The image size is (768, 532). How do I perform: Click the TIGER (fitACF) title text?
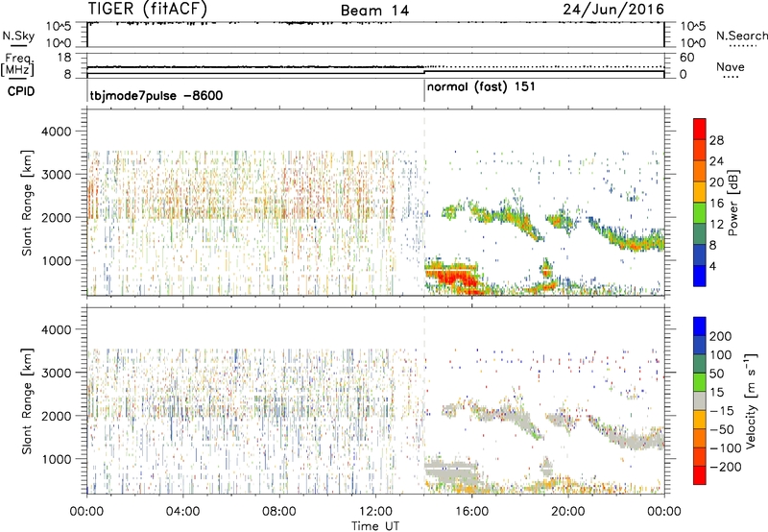[x=147, y=10]
